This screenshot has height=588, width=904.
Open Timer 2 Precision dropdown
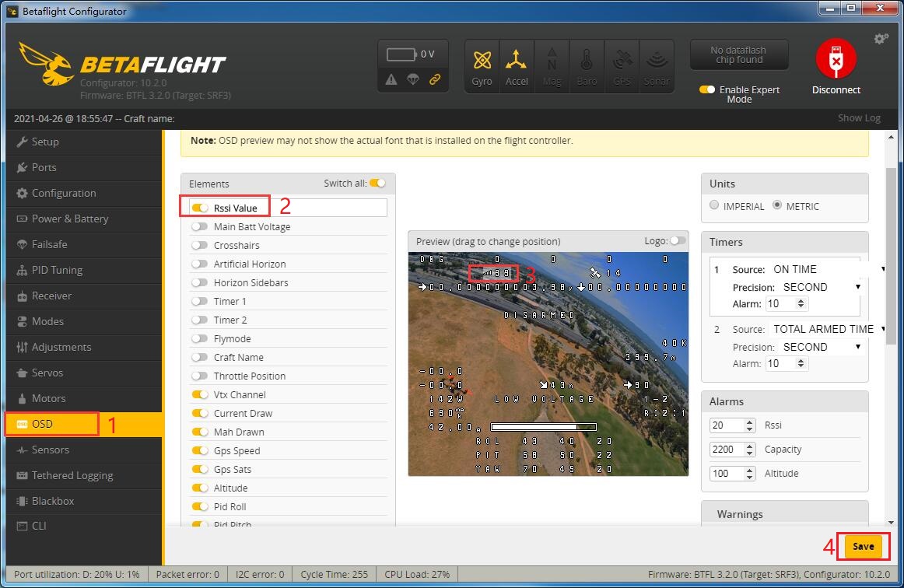click(x=822, y=347)
